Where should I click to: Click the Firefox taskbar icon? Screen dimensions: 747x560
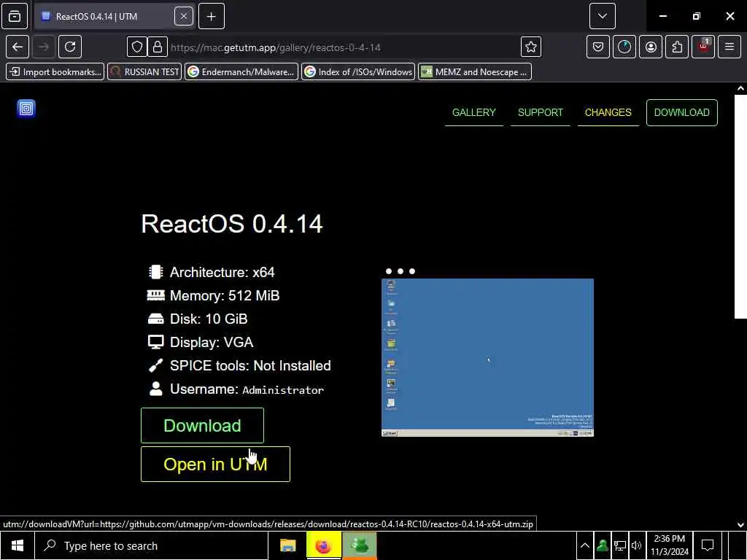click(x=323, y=545)
